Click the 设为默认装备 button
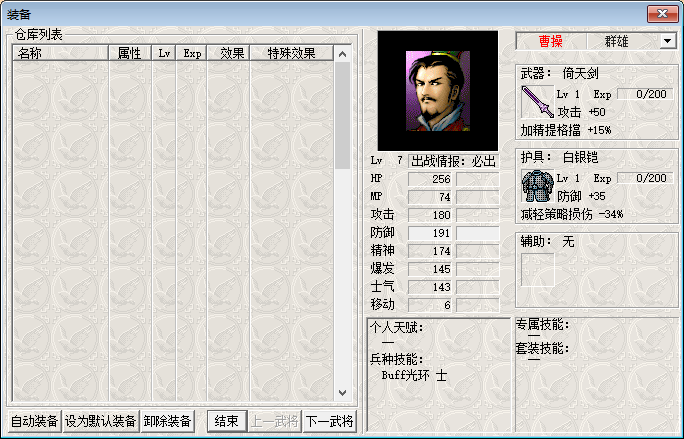This screenshot has height=439, width=684. [x=101, y=421]
